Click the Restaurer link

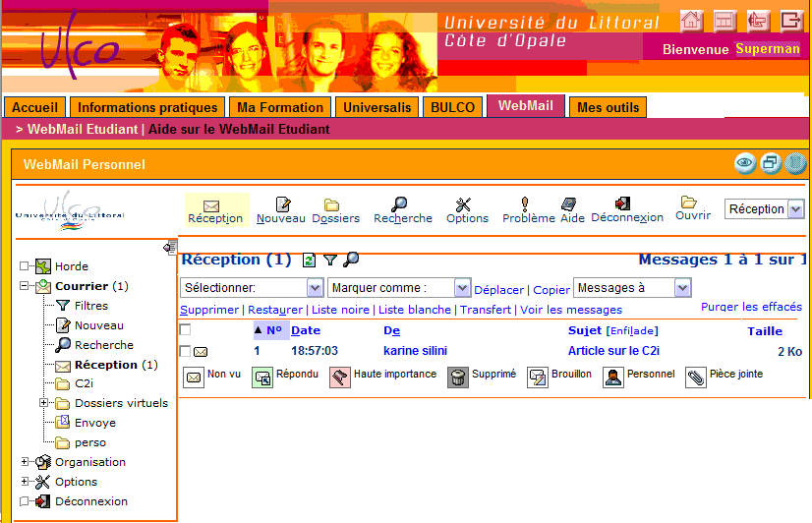[x=275, y=310]
